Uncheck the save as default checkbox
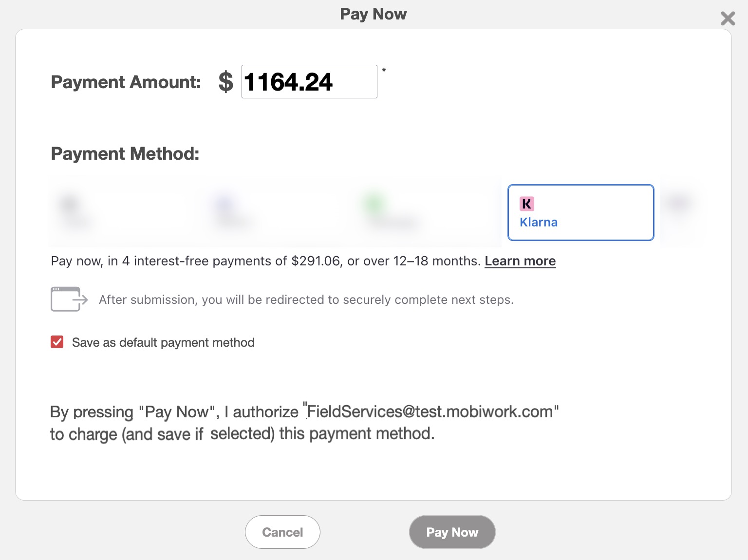The image size is (748, 560). 57,342
